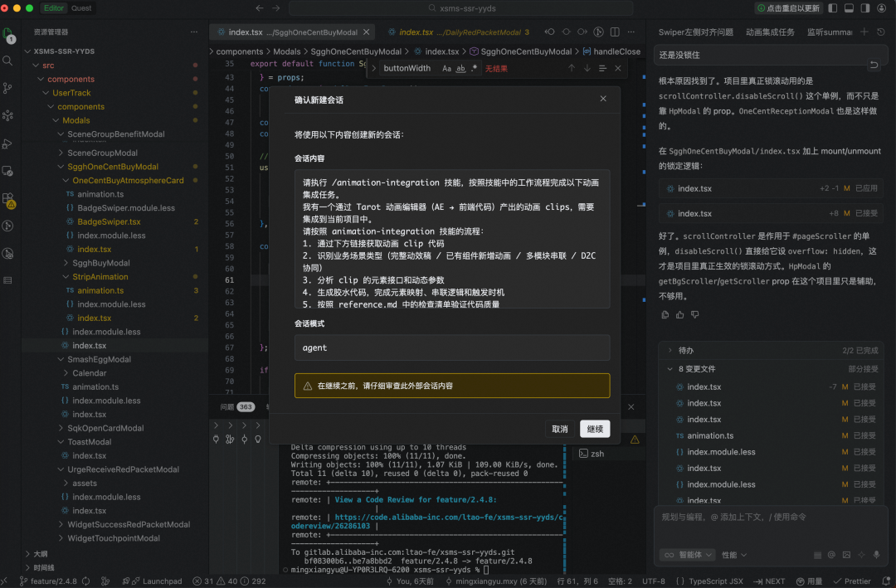This screenshot has width=896, height=588.
Task: Copy the assistant response with copy icon
Action: pos(665,314)
